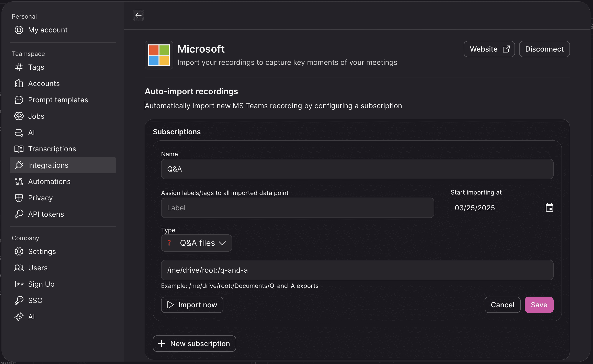Open the Q&A files type dropdown
This screenshot has height=364, width=593.
tap(196, 243)
